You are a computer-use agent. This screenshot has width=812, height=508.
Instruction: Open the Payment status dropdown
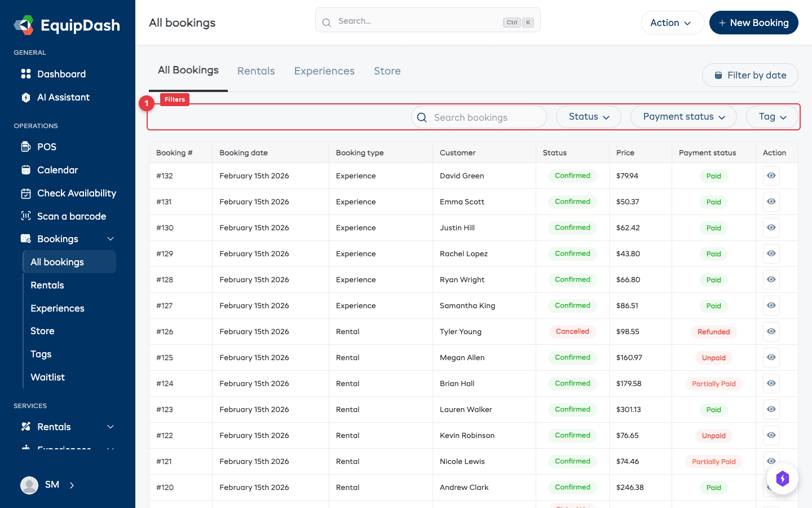(x=683, y=117)
